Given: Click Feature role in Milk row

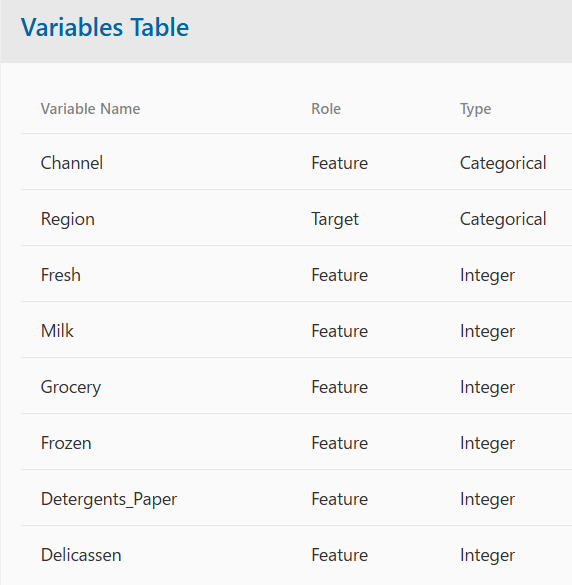Looking at the screenshot, I should click(340, 331).
